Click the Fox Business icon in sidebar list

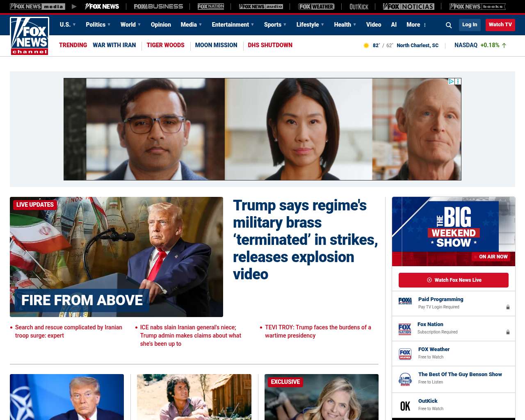(x=405, y=301)
